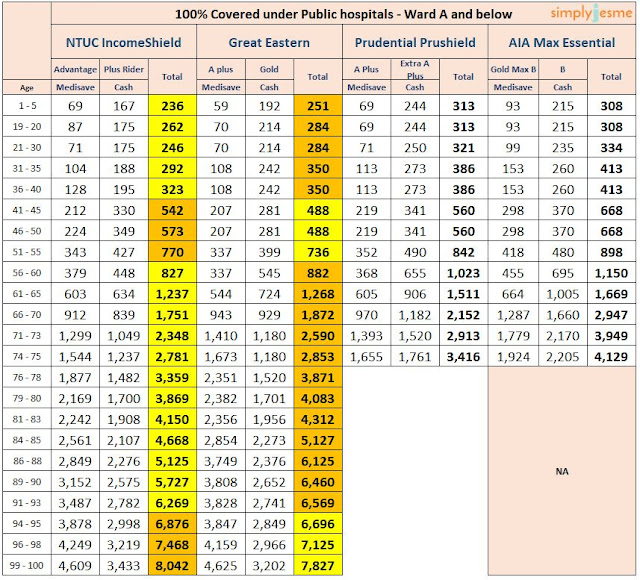Click the Great Eastern total '4,083'
Image resolution: width=640 pixels, height=580 pixels.
coord(318,398)
